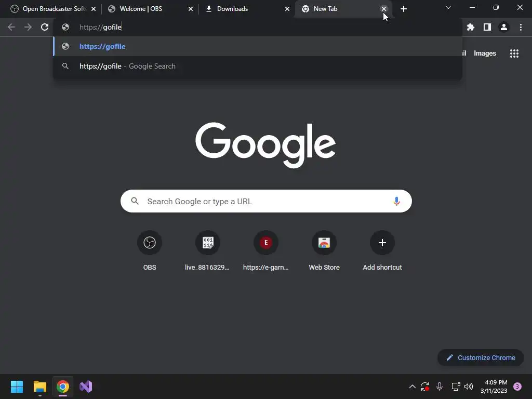Open the Chrome profile avatar
Screen dimensions: 532x399
pos(504,27)
